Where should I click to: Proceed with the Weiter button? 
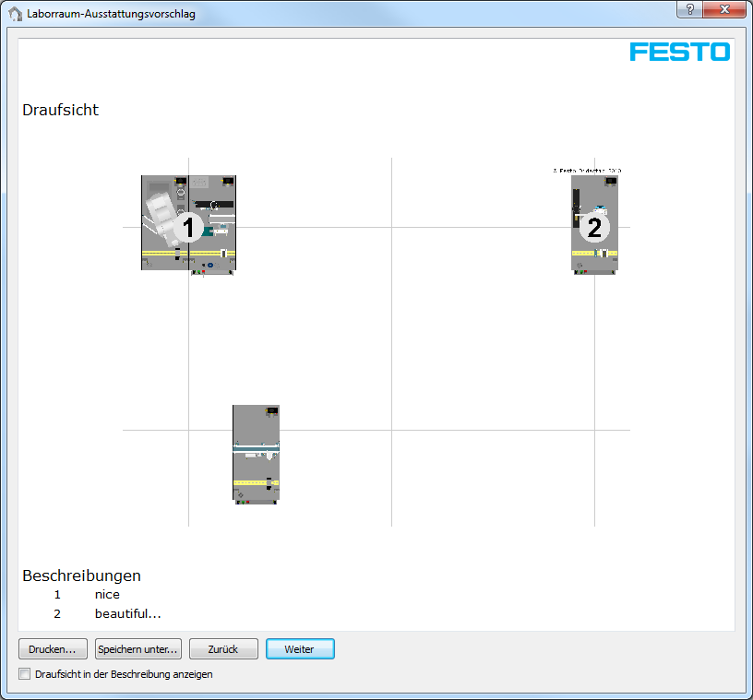pyautogui.click(x=300, y=649)
